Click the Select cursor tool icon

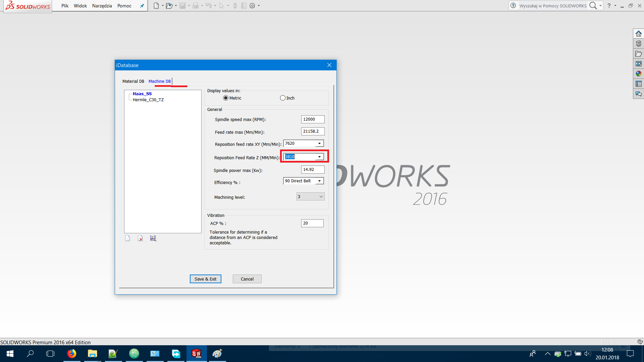(x=221, y=6)
